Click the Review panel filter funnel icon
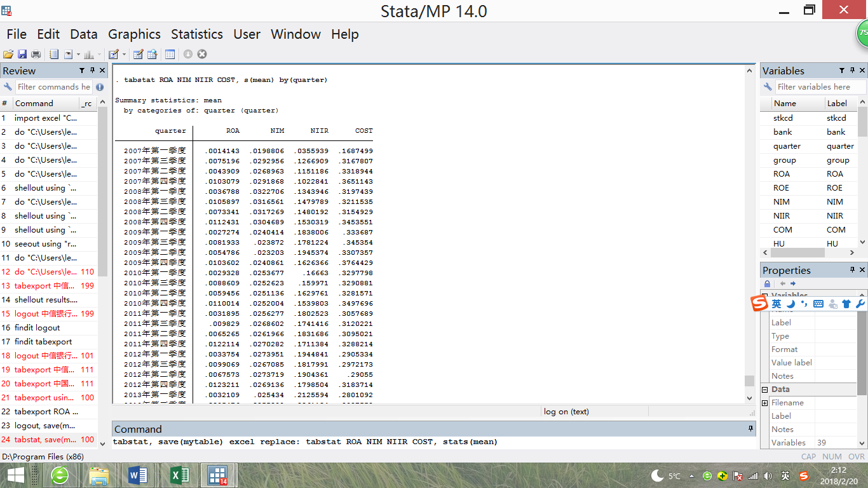868x488 pixels. click(x=82, y=71)
